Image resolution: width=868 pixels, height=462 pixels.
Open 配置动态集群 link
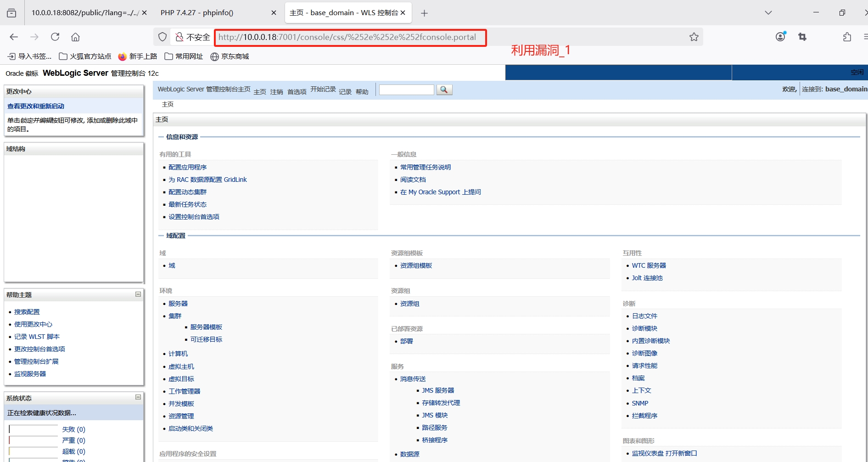click(x=188, y=192)
